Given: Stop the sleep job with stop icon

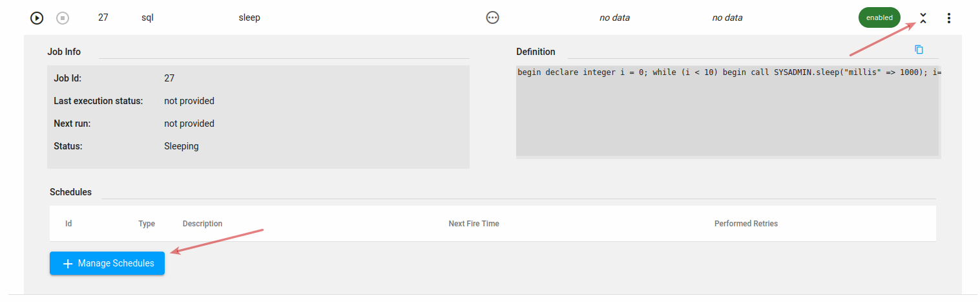Looking at the screenshot, I should 62,18.
